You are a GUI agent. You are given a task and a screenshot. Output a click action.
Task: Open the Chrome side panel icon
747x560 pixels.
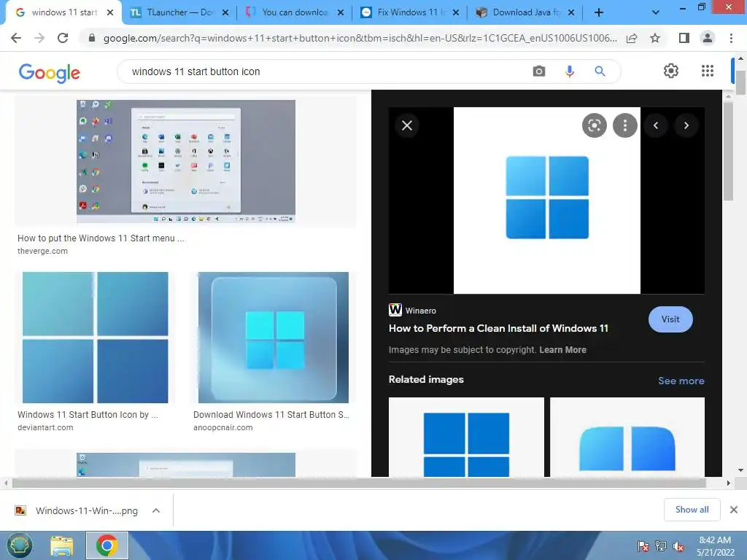[x=684, y=38]
